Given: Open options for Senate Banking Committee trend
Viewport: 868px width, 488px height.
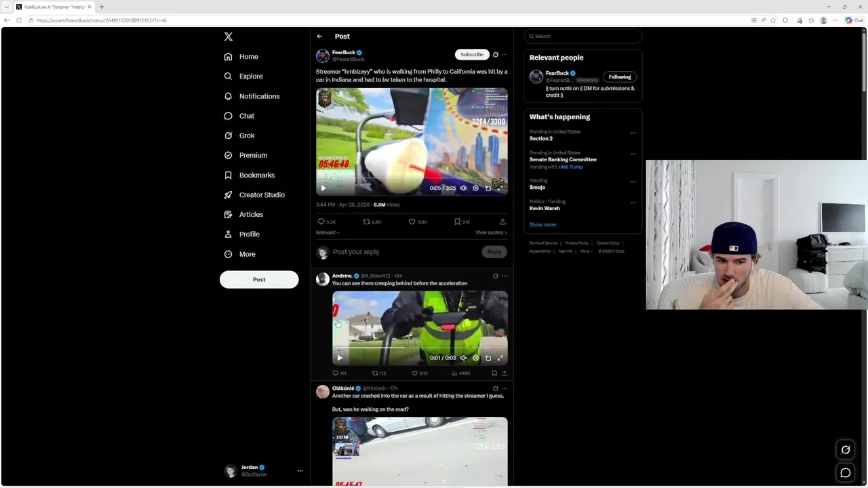Looking at the screenshot, I should coord(633,154).
